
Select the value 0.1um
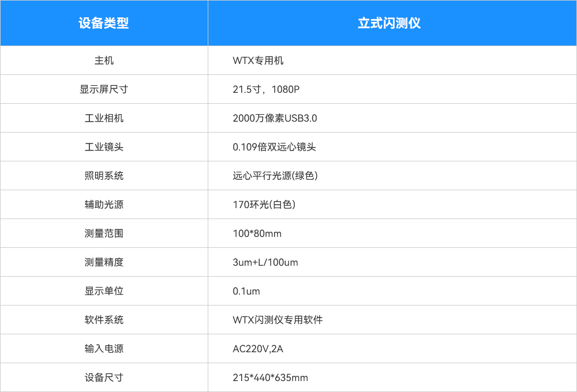click(x=246, y=291)
